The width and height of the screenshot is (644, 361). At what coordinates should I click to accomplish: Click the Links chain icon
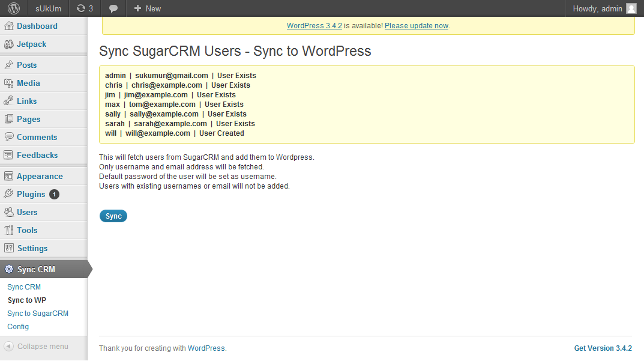8,101
